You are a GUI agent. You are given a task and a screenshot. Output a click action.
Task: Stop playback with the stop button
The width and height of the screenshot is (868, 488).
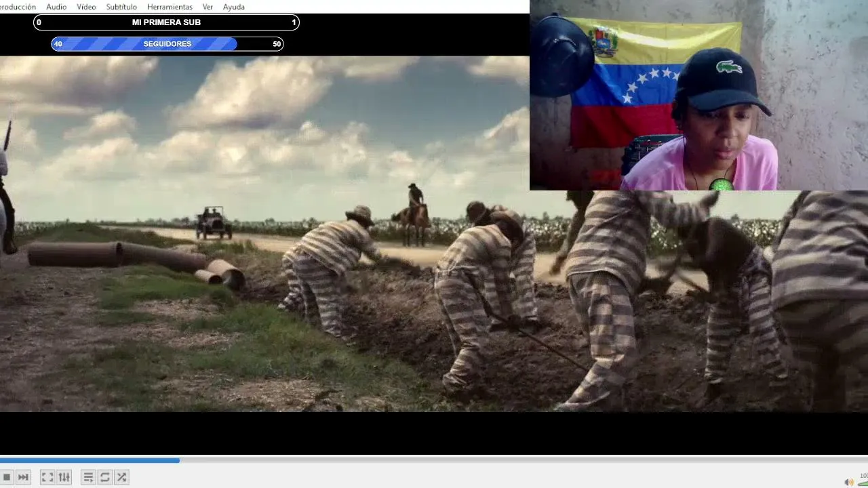[x=6, y=477]
